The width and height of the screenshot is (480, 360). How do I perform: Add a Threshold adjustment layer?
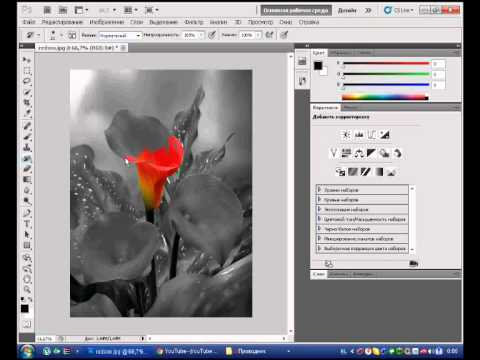point(366,172)
